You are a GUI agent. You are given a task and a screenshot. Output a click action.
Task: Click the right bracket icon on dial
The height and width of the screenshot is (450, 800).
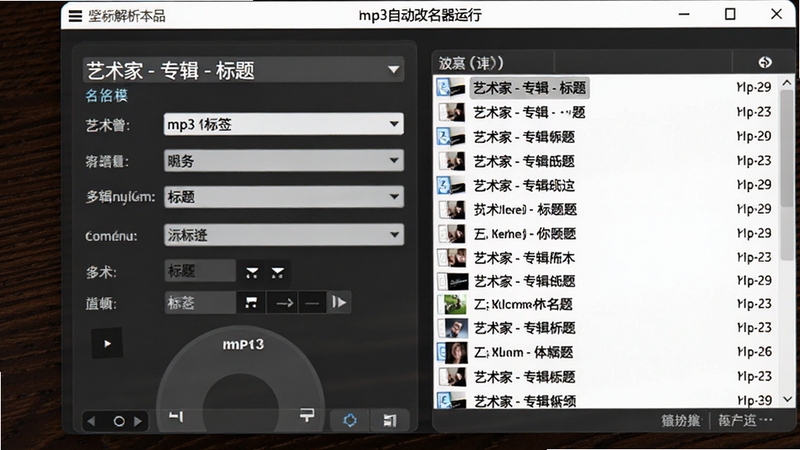(307, 415)
